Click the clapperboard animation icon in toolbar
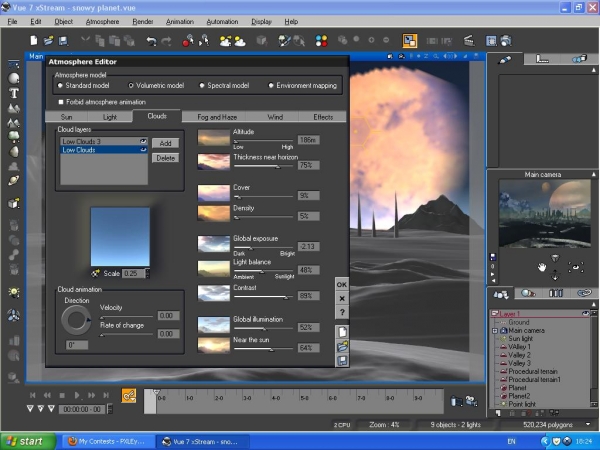The width and height of the screenshot is (600, 450). 469,40
